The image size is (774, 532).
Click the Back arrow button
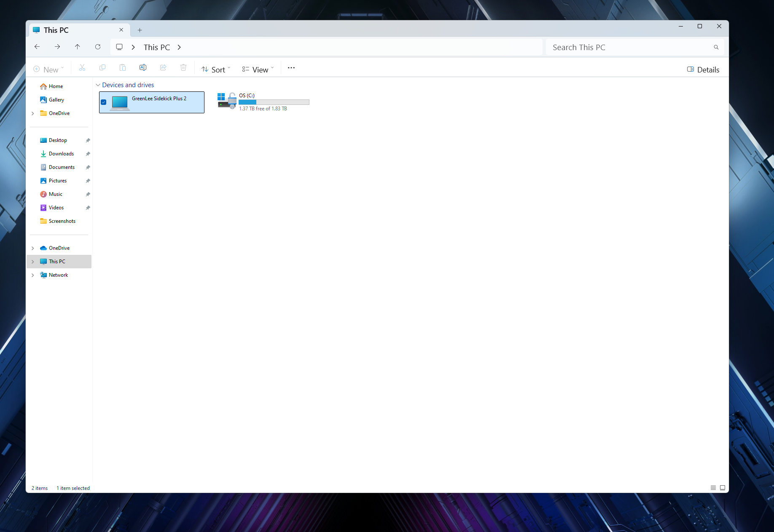pyautogui.click(x=37, y=47)
